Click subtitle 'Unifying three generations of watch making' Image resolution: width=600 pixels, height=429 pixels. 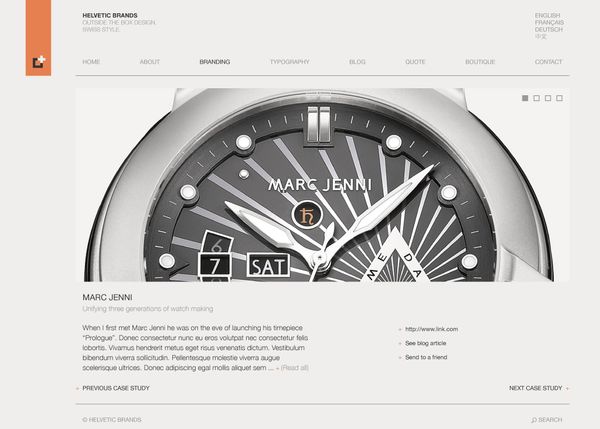148,309
